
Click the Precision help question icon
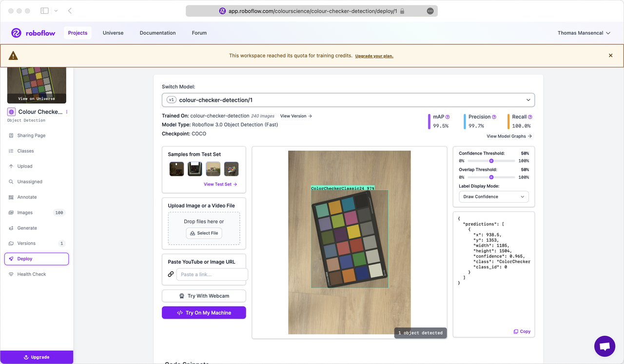(494, 117)
